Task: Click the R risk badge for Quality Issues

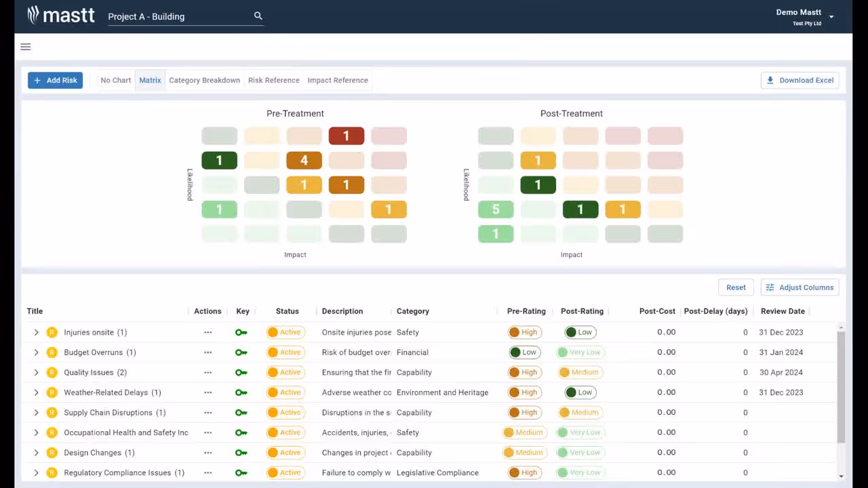Action: pos(52,372)
